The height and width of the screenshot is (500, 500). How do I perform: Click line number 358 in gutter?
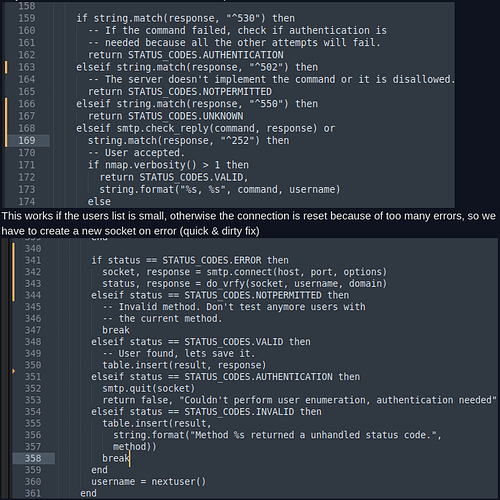click(x=33, y=458)
